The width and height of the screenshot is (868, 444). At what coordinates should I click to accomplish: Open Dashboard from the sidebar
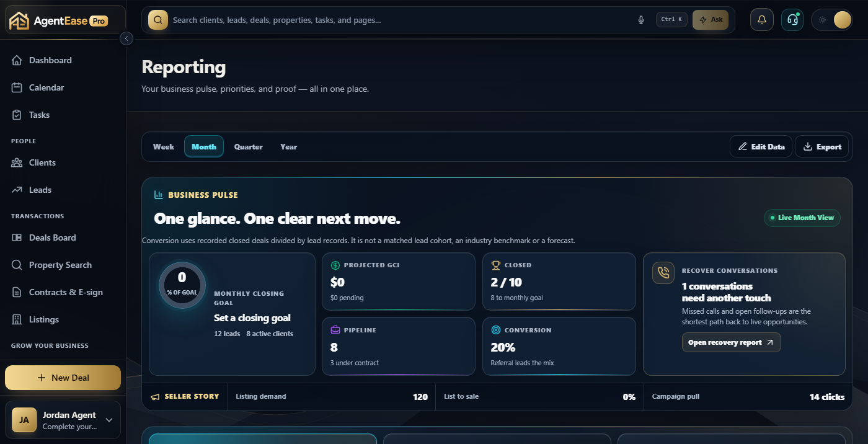point(63,60)
